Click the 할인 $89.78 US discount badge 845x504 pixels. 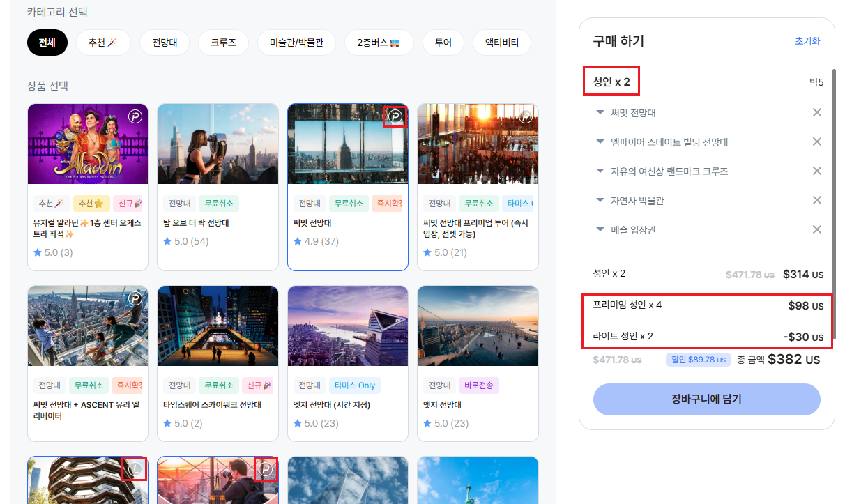click(x=699, y=360)
